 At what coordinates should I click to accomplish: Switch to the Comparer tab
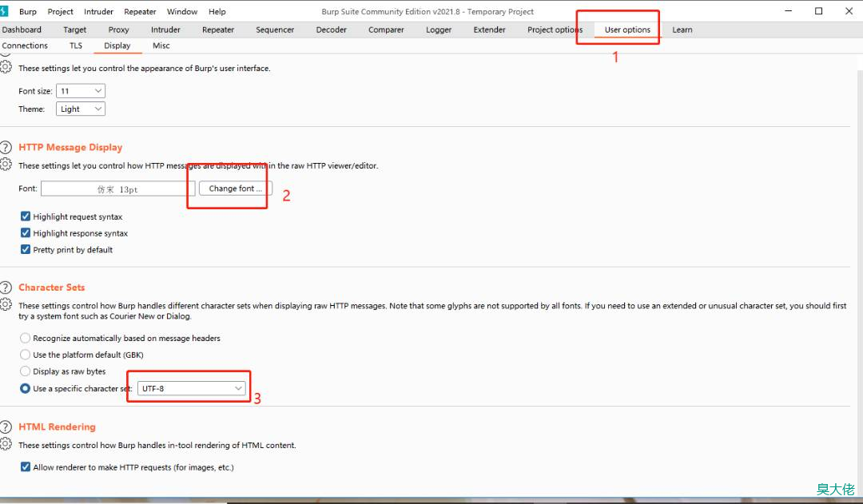[386, 30]
